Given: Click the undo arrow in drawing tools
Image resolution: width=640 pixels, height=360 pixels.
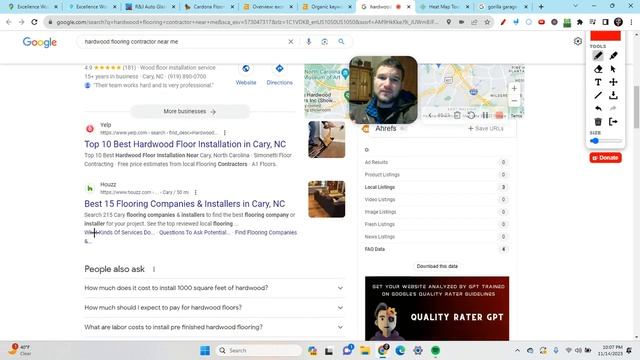Looking at the screenshot, I should (x=598, y=108).
